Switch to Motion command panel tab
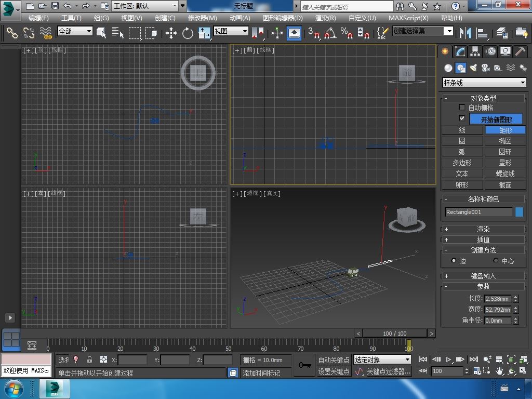532x399 pixels. click(x=490, y=51)
